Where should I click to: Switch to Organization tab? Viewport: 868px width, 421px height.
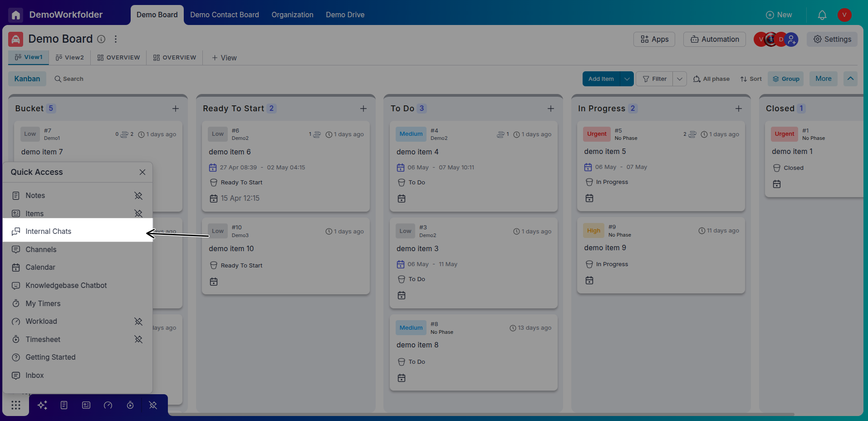[293, 15]
